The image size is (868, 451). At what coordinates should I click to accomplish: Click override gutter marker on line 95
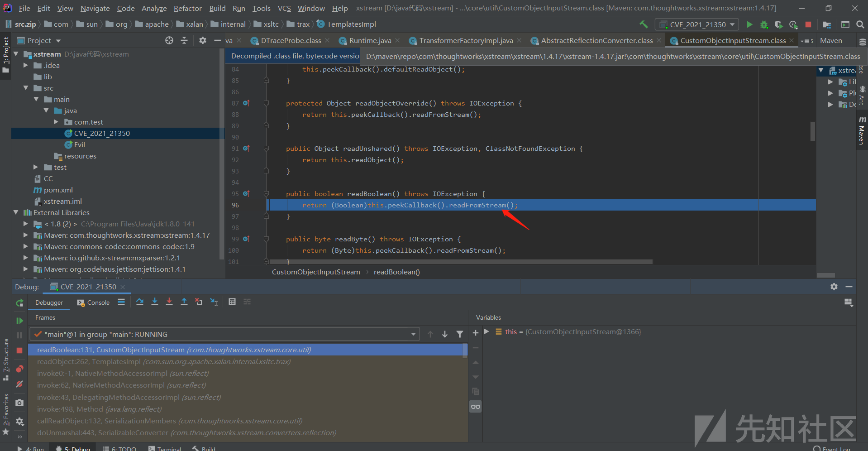[246, 194]
